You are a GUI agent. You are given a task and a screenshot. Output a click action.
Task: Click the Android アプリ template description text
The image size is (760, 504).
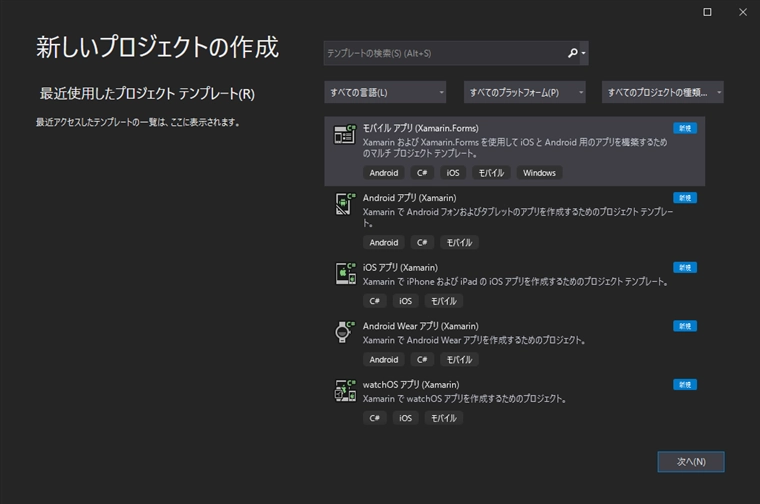click(x=518, y=217)
